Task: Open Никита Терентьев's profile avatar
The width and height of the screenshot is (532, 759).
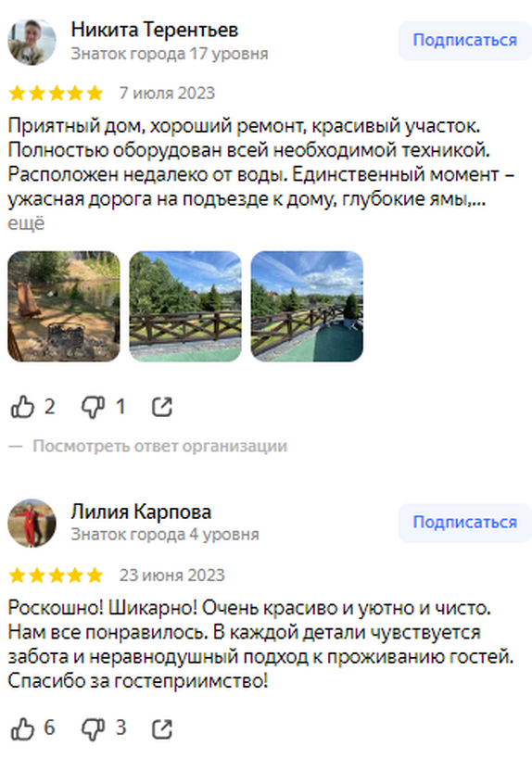Action: 32,42
